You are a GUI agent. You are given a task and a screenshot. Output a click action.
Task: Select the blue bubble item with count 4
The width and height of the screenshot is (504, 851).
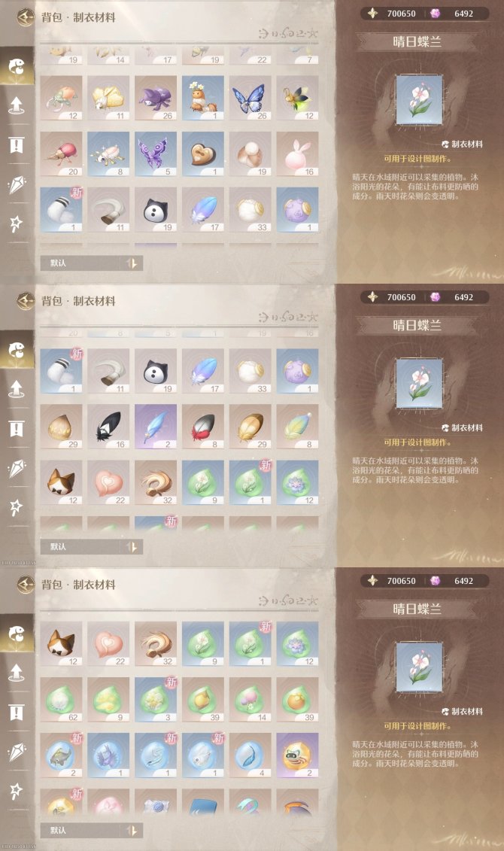coord(250,755)
